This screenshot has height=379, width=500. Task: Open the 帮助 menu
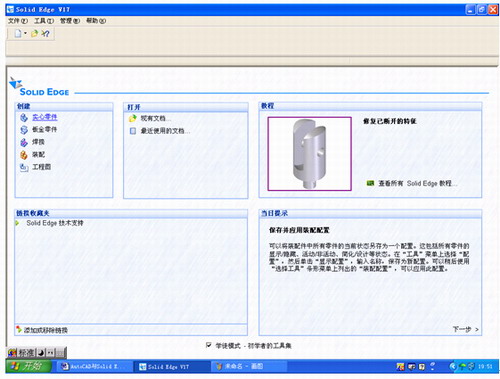coord(96,21)
